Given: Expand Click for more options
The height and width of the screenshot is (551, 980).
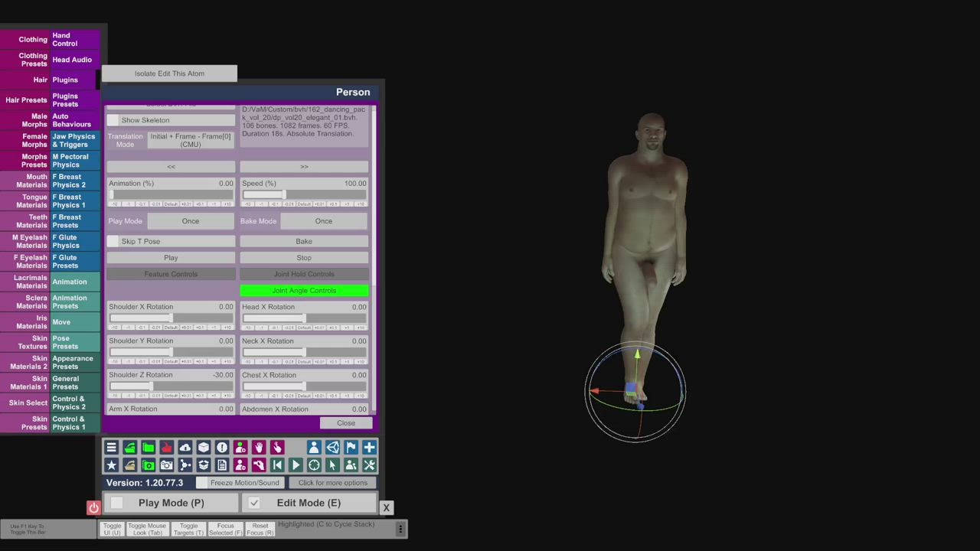Looking at the screenshot, I should point(333,483).
